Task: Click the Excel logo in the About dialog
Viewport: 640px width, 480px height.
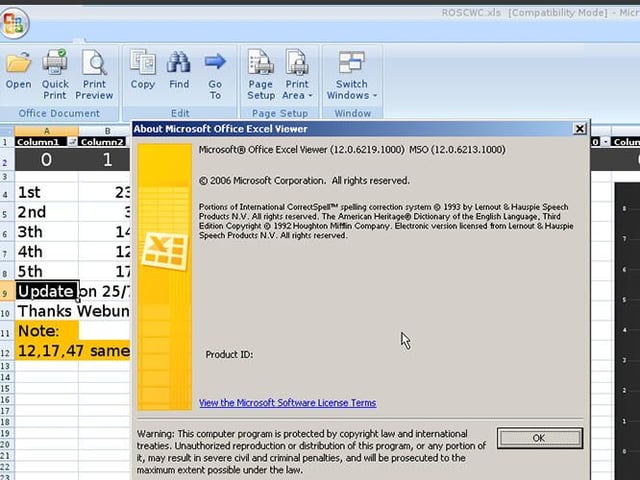Action: point(165,250)
